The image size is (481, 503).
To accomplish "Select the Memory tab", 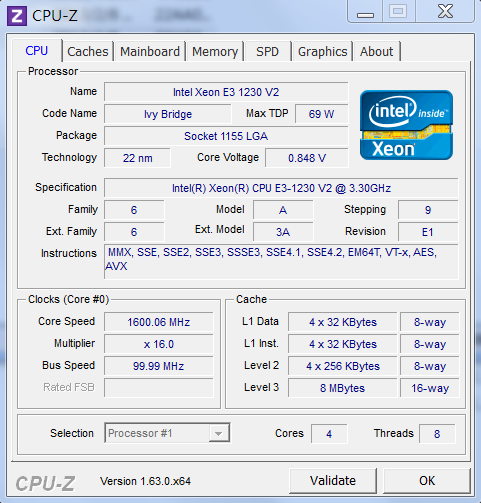I will pos(215,51).
